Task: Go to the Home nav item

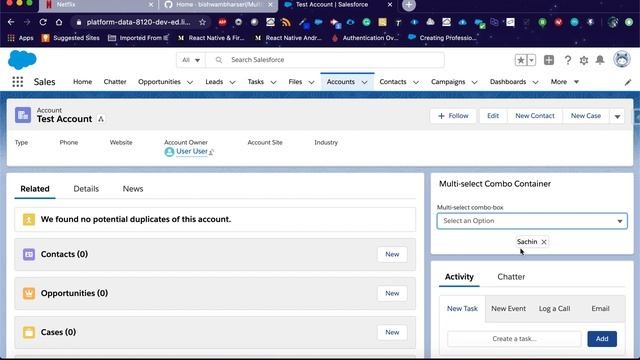Action: tap(82, 82)
